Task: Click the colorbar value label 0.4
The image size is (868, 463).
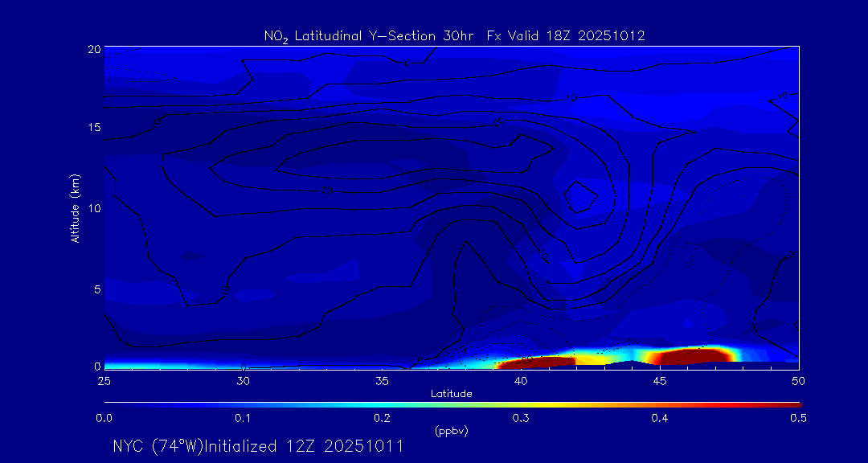Action: (x=659, y=419)
